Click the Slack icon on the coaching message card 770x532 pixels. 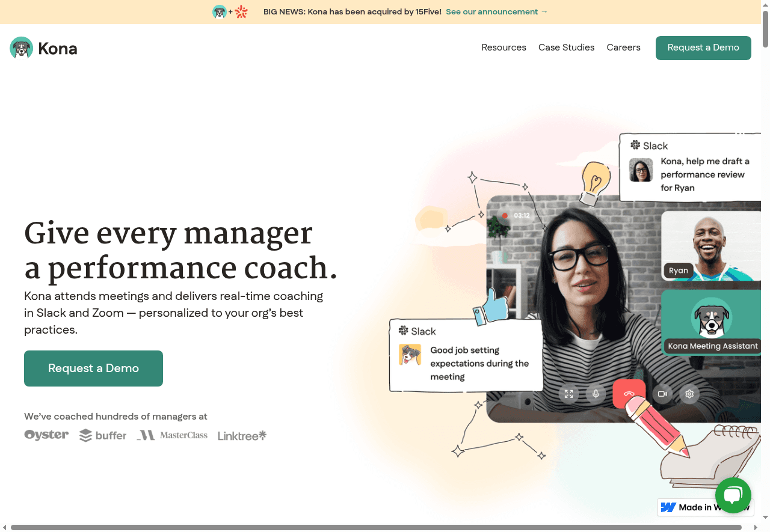[402, 330]
